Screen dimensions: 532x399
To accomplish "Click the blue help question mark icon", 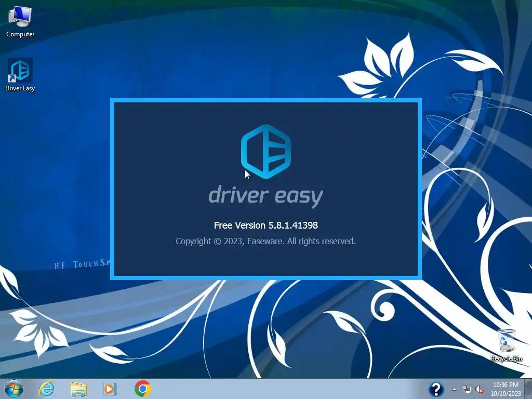I will pyautogui.click(x=436, y=389).
